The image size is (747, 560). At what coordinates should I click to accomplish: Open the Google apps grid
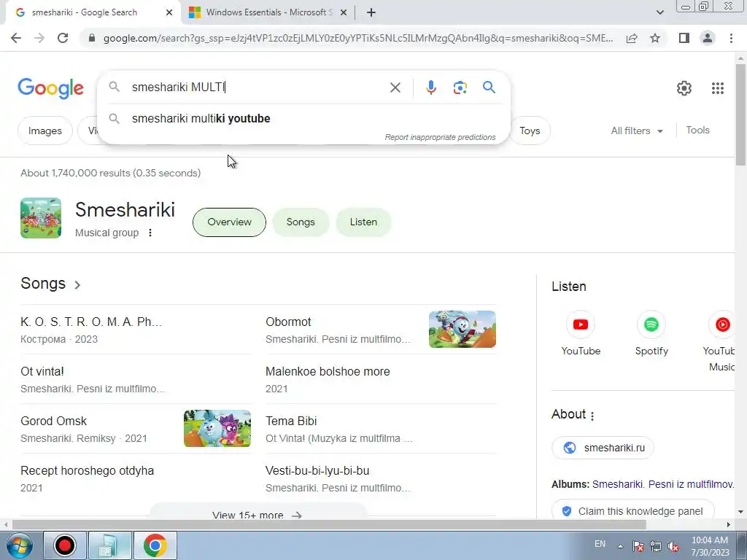point(718,88)
